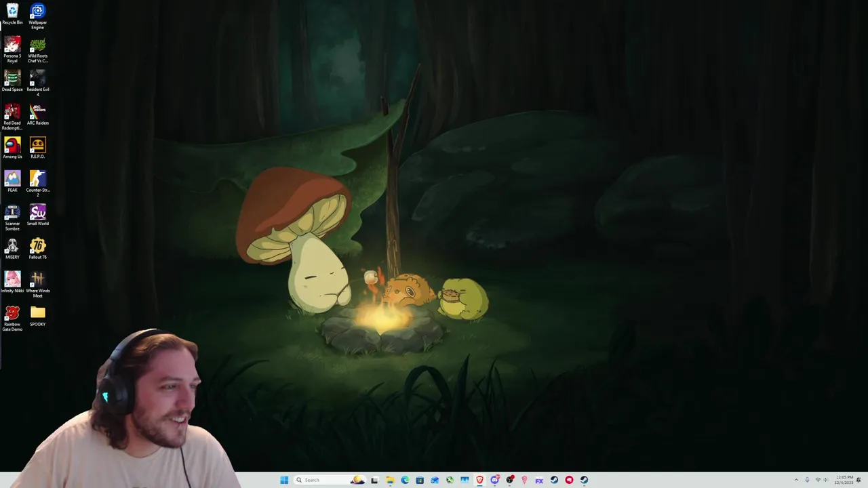Open the clock showing 12:05 PM
Screen dimensions: 868x488
pos(844,480)
